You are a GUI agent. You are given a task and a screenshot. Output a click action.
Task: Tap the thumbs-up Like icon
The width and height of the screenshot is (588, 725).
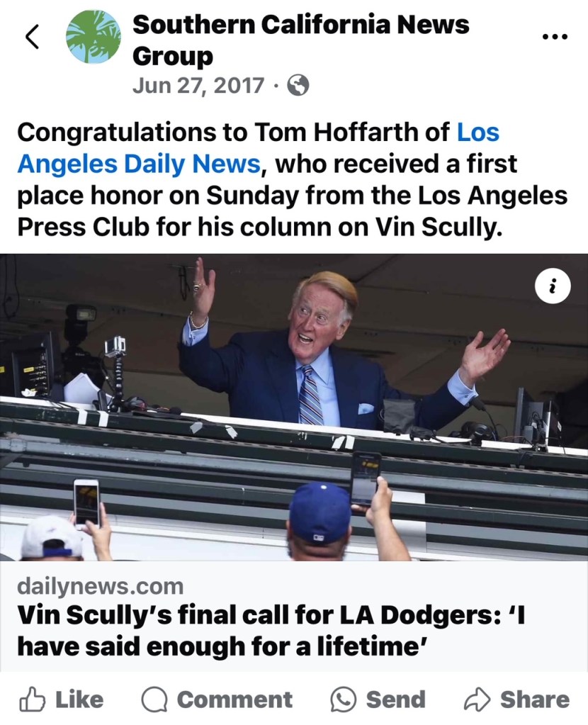[x=33, y=700]
